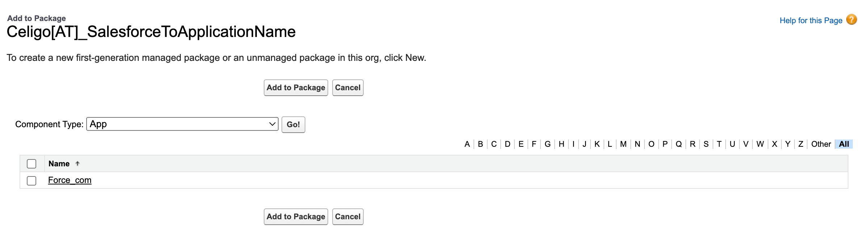Open the Component Type dropdown
The height and width of the screenshot is (237, 868).
click(182, 124)
